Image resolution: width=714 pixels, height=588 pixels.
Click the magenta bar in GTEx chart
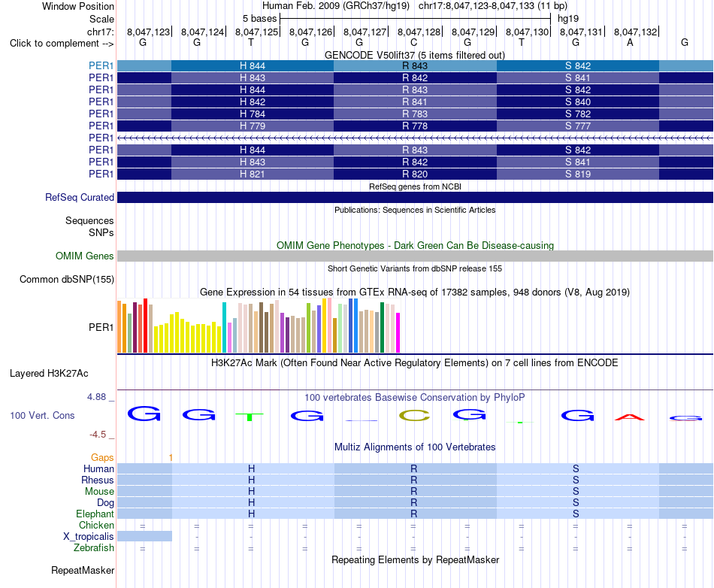click(x=398, y=332)
